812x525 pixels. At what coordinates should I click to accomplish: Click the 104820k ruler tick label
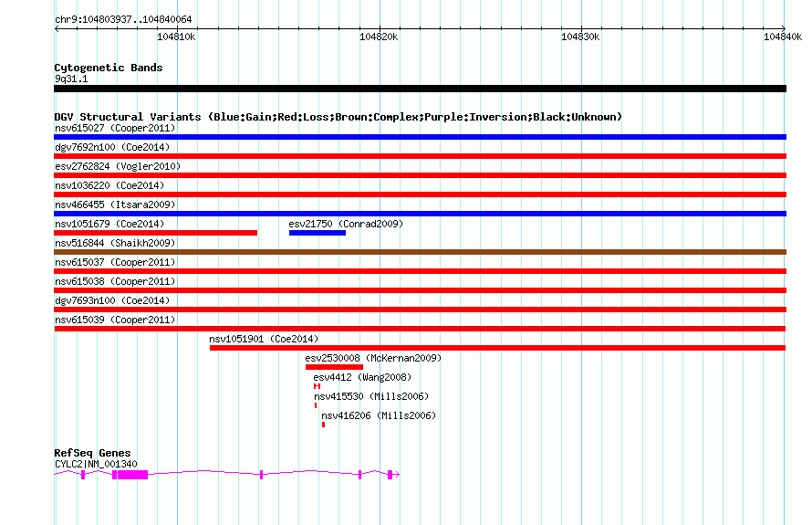coord(379,37)
